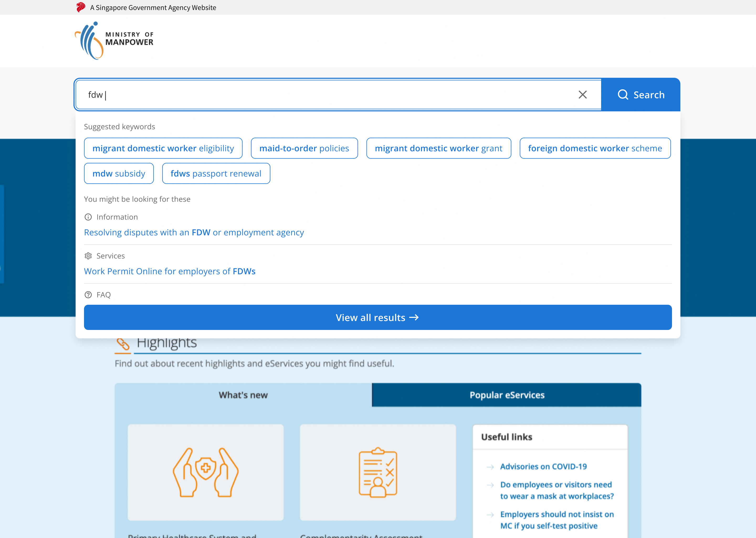Click 'You might be looking for these' text
This screenshot has width=756, height=538.
pyautogui.click(x=137, y=199)
